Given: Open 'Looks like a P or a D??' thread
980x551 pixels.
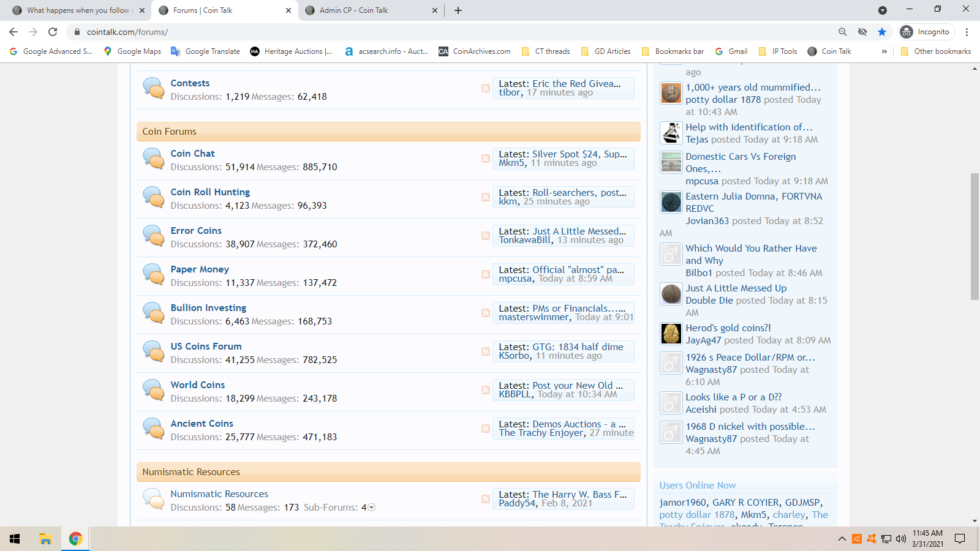Looking at the screenshot, I should (734, 397).
